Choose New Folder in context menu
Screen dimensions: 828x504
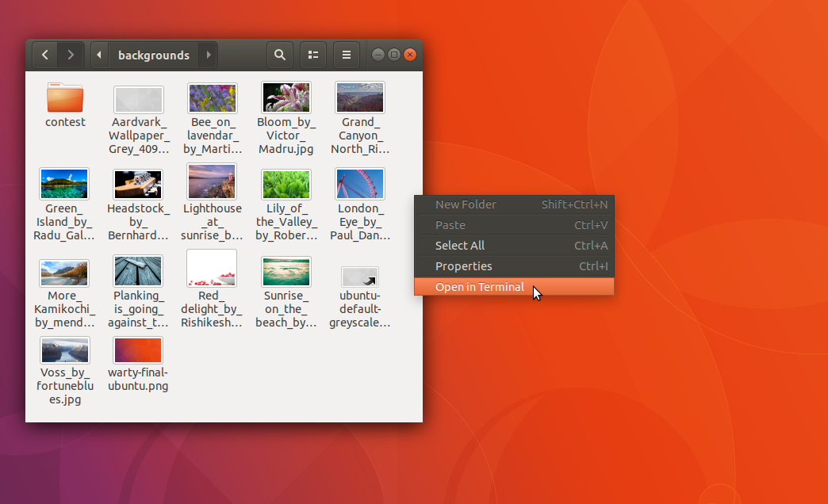pos(515,204)
